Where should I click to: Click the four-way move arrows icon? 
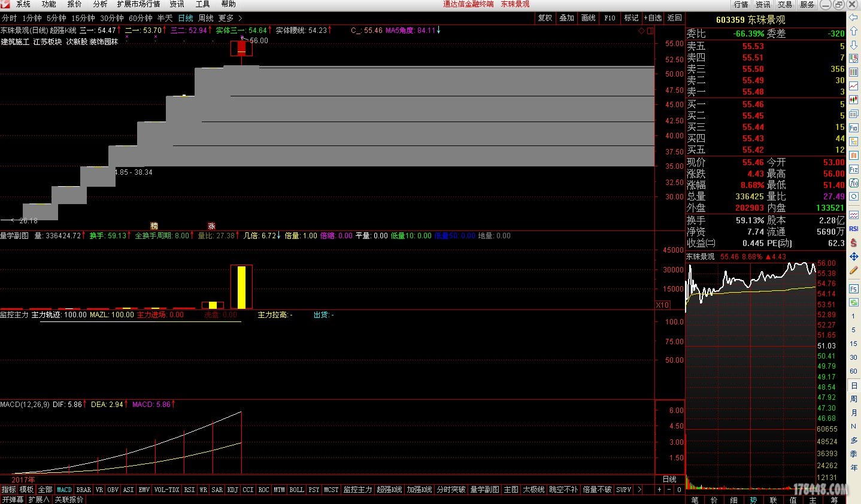[854, 256]
